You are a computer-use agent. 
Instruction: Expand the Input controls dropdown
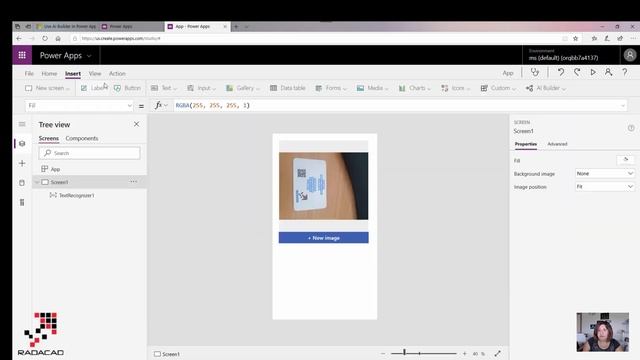point(201,88)
